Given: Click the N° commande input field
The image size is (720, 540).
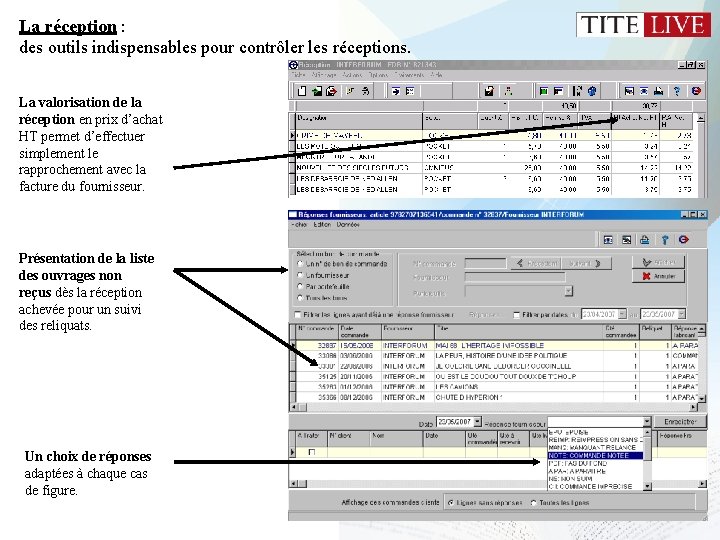Looking at the screenshot, I should tap(485, 263).
